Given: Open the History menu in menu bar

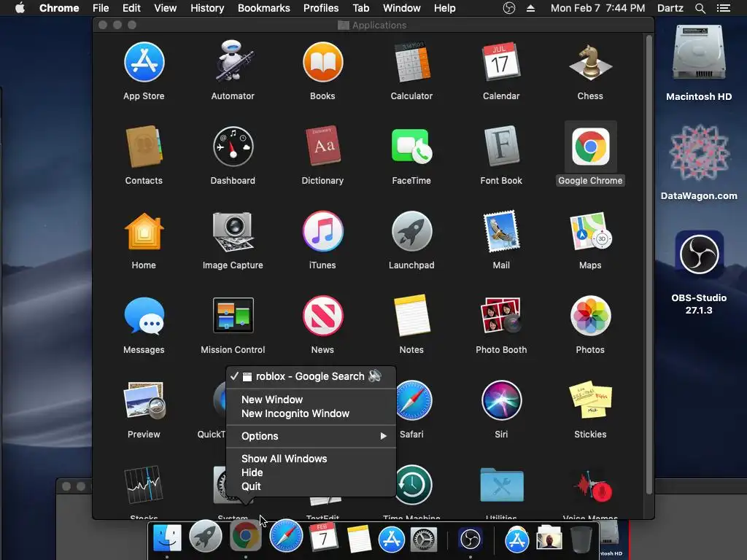Looking at the screenshot, I should click(x=207, y=8).
